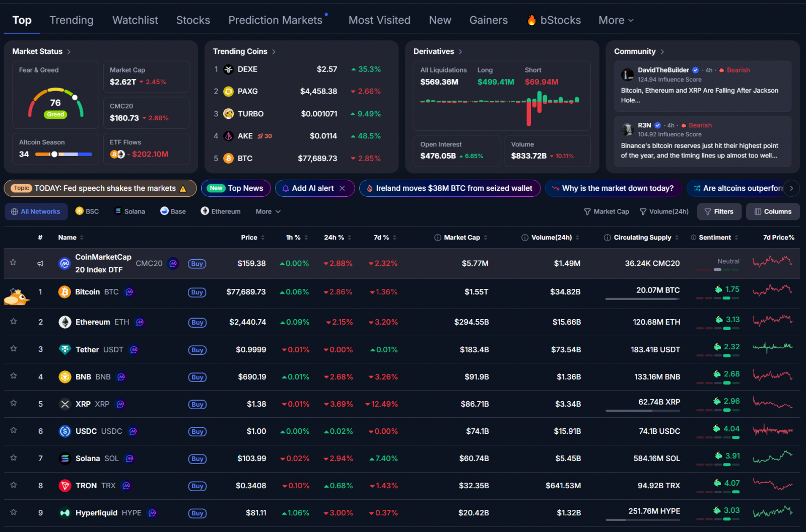Toggle the watchlist star for Tether

(x=14, y=348)
